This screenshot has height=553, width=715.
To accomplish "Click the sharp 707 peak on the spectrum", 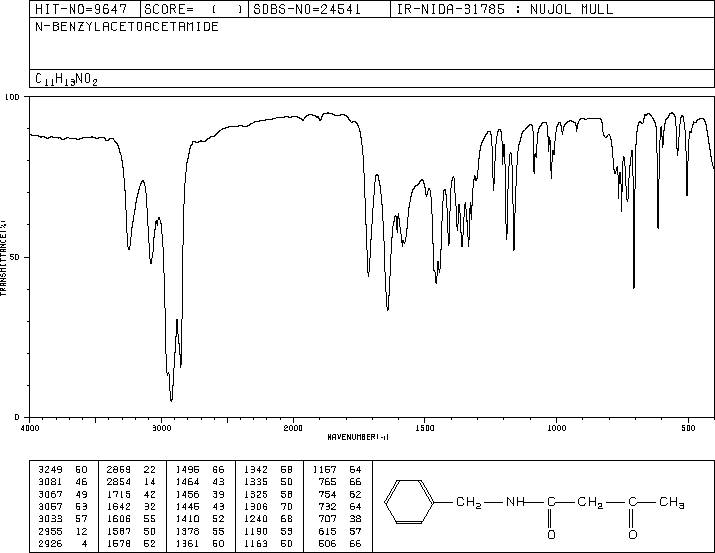I will (x=634, y=286).
